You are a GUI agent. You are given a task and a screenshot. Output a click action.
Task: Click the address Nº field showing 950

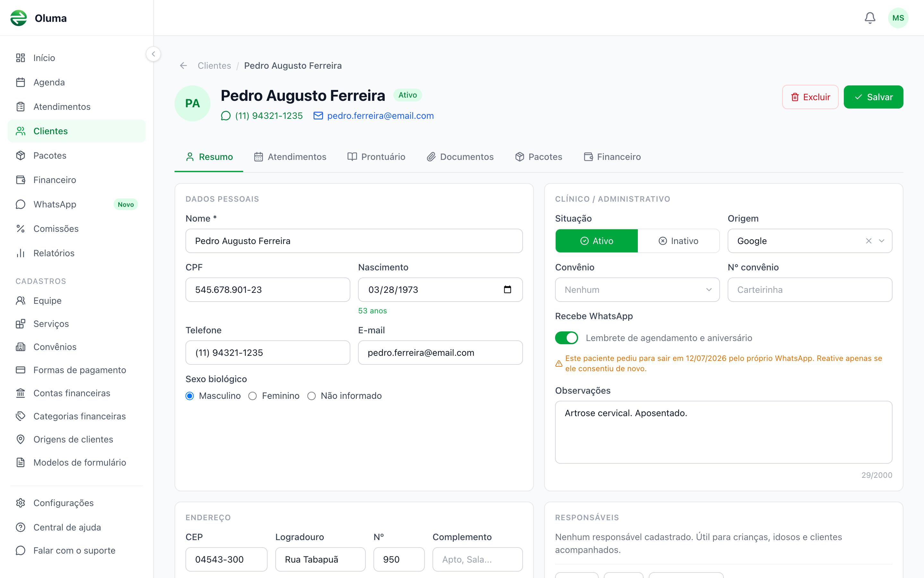(x=399, y=559)
